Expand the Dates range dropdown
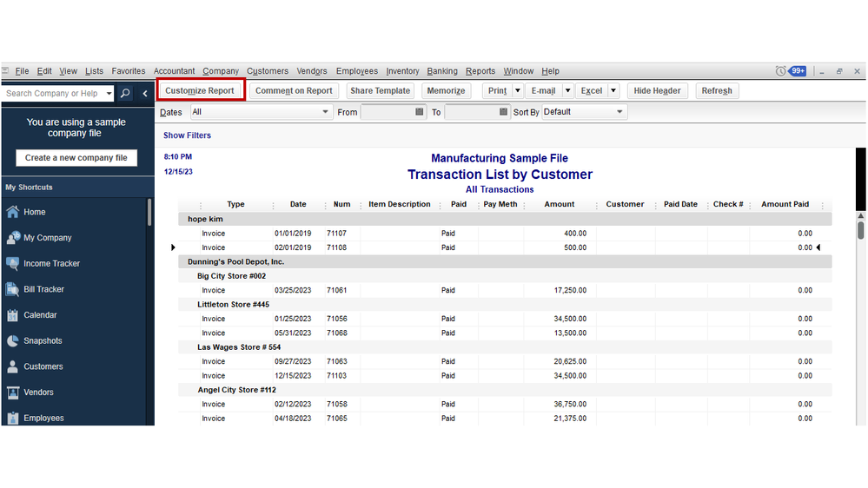The height and width of the screenshot is (488, 868). [326, 112]
